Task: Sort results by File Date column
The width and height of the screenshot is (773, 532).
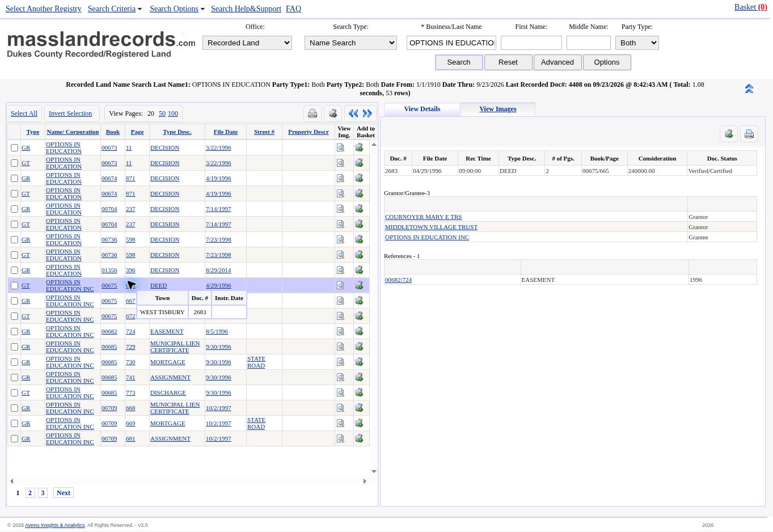Action: [x=226, y=132]
